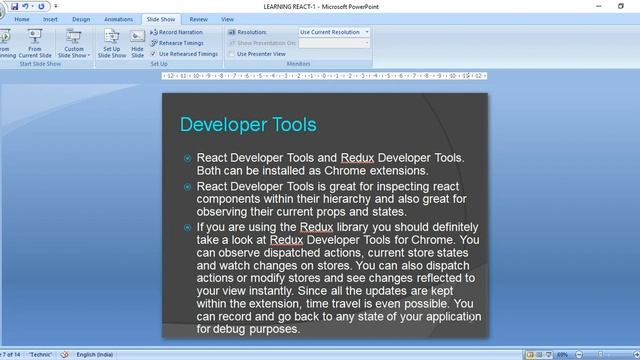Click the zoom slider handle
640x360 pixels.
click(x=600, y=355)
